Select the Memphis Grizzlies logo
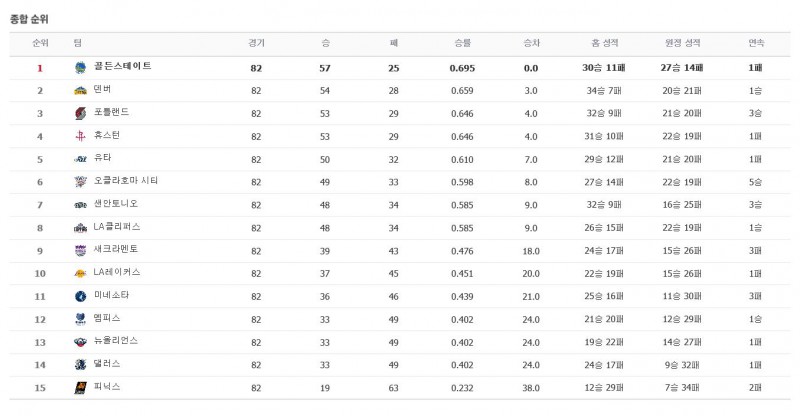The height and width of the screenshot is (416, 800). point(80,319)
